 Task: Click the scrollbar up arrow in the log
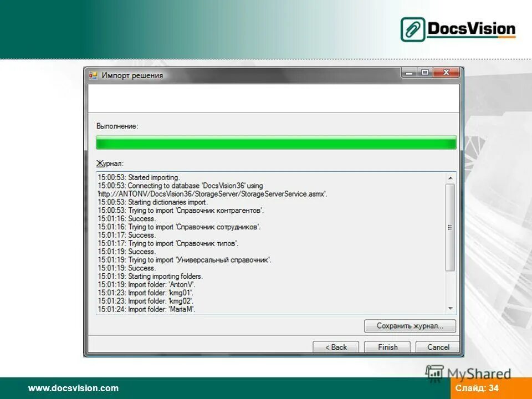click(451, 178)
